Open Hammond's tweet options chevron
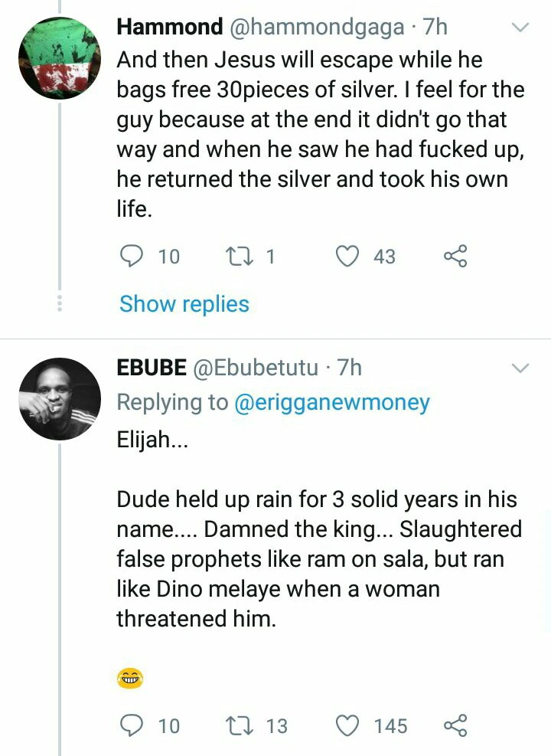Viewport: 551px width, 756px height. [x=520, y=28]
